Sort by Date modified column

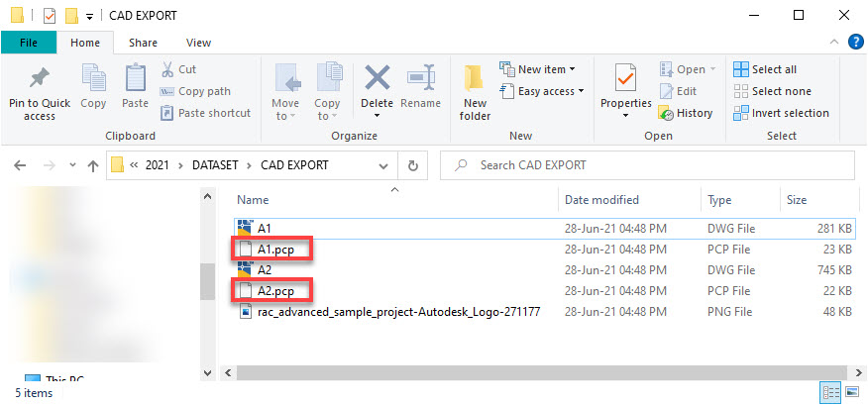coord(601,200)
